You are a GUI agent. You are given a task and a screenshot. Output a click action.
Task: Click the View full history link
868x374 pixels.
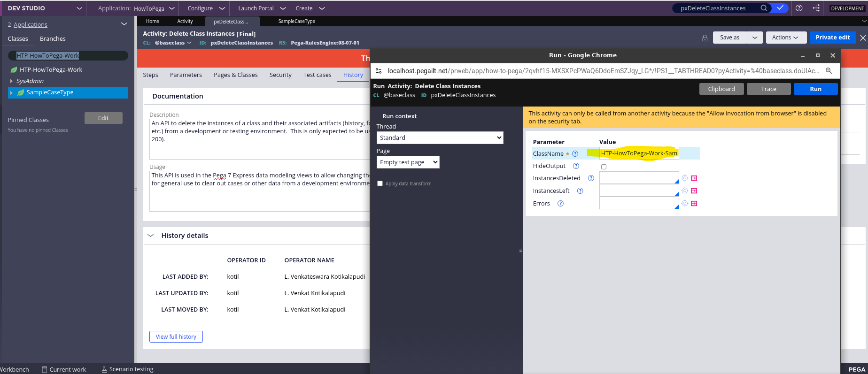coord(176,337)
